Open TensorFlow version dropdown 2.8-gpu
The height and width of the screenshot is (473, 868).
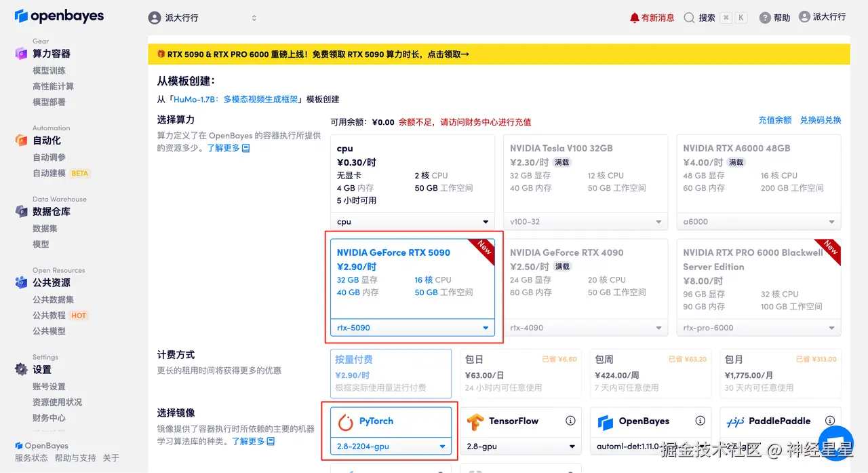tap(521, 447)
